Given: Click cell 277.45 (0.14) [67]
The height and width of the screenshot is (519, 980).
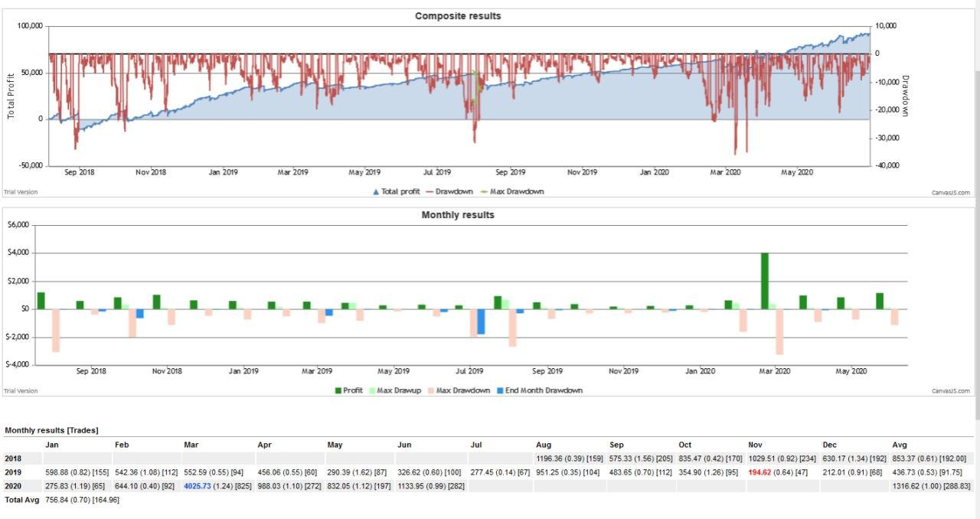Looking at the screenshot, I should coord(500,472).
